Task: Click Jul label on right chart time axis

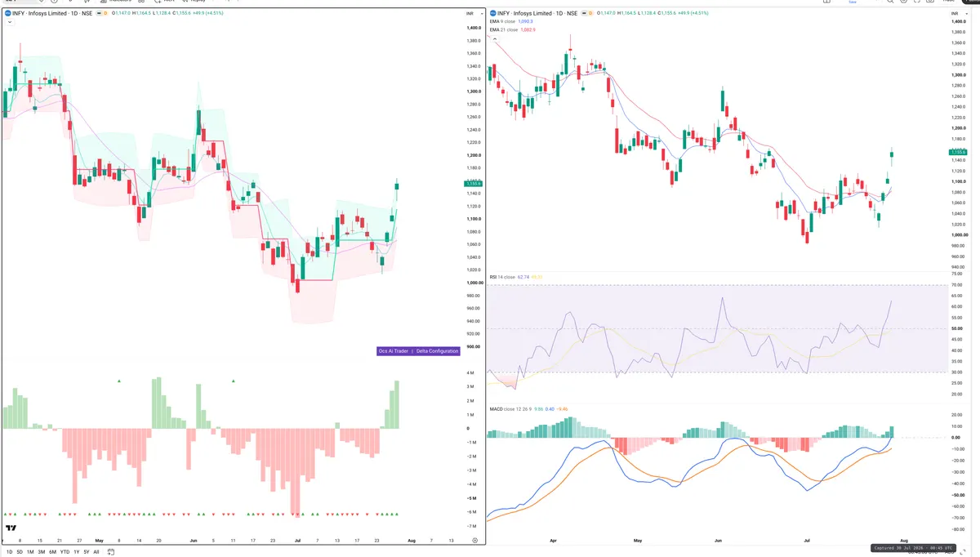Action: (808, 541)
